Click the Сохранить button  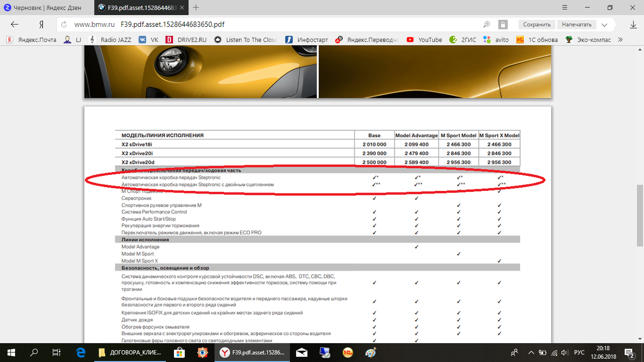coord(537,25)
